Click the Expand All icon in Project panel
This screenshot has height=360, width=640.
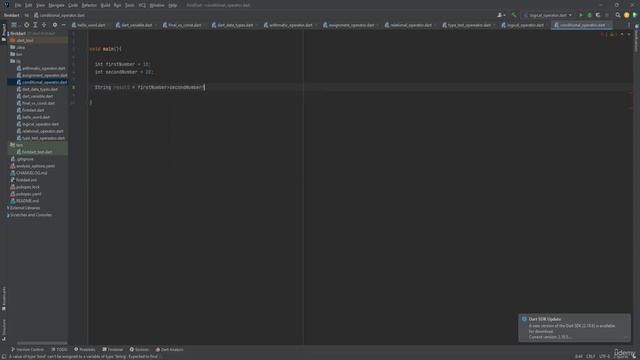[x=35, y=25]
